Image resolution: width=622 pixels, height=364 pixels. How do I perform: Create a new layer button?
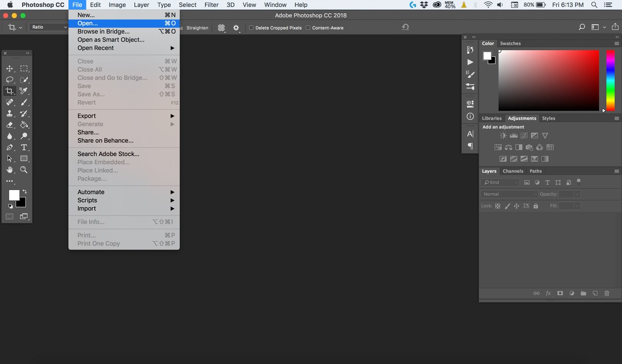(x=595, y=293)
